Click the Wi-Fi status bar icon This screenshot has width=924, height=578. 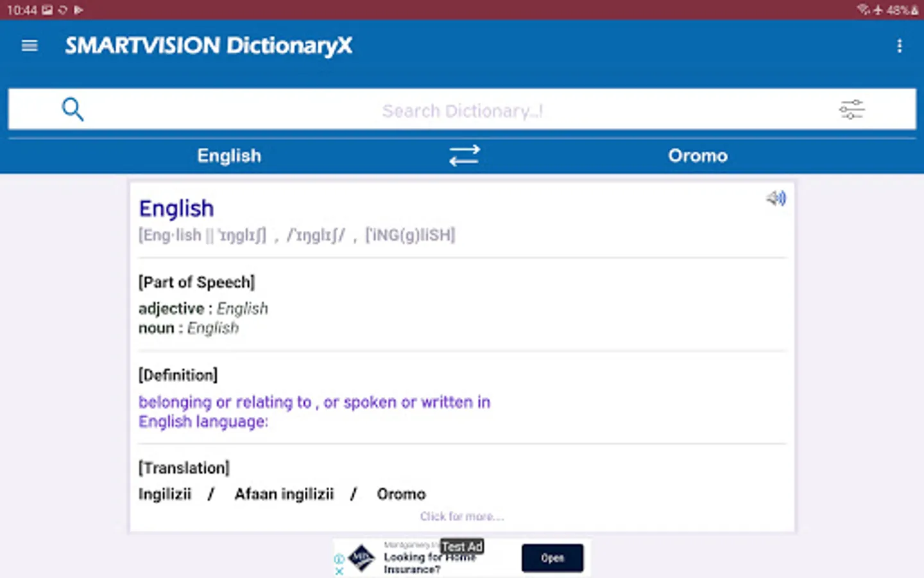pos(864,10)
